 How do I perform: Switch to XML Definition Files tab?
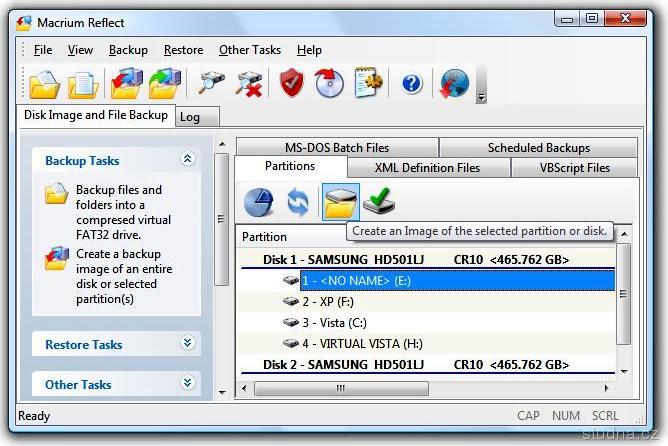coord(428,168)
